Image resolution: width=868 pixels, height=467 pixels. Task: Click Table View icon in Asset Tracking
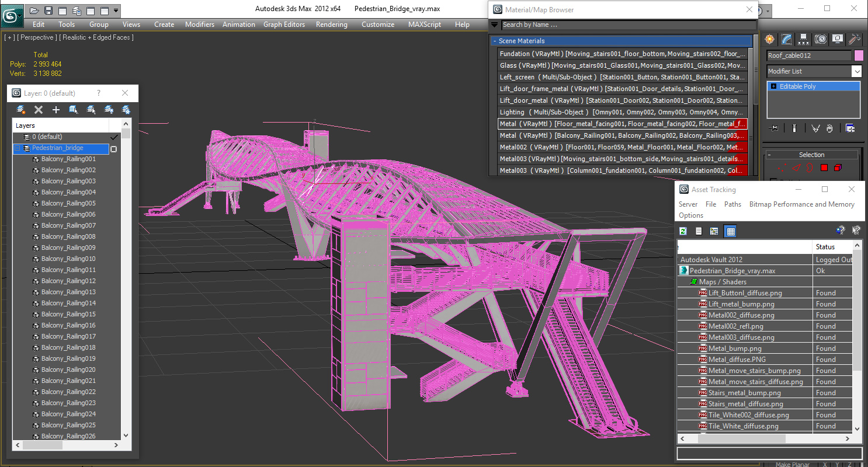[x=730, y=231]
